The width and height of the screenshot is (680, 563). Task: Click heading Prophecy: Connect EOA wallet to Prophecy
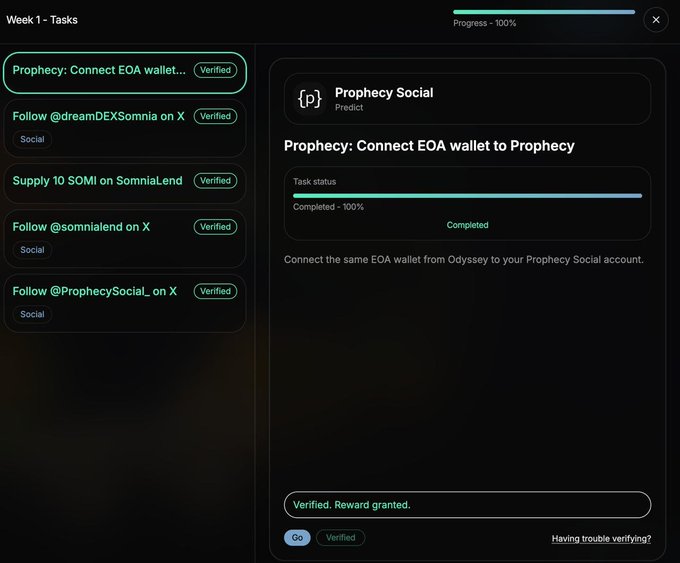[x=429, y=146]
